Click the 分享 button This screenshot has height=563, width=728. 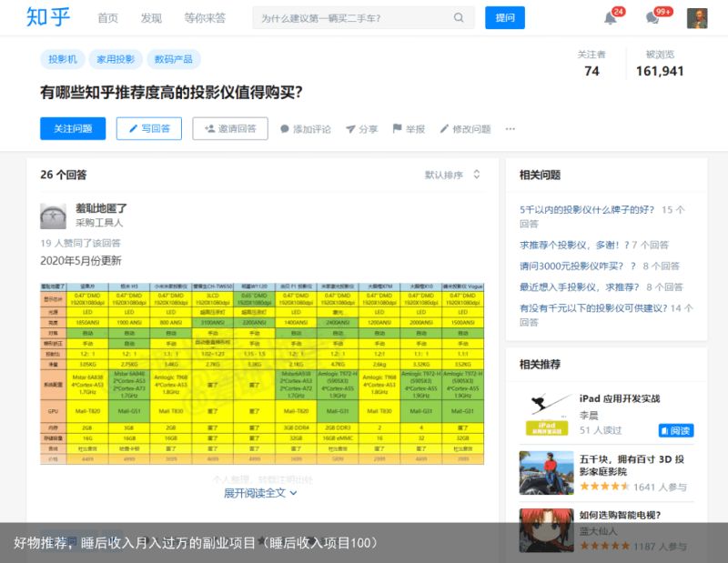362,129
